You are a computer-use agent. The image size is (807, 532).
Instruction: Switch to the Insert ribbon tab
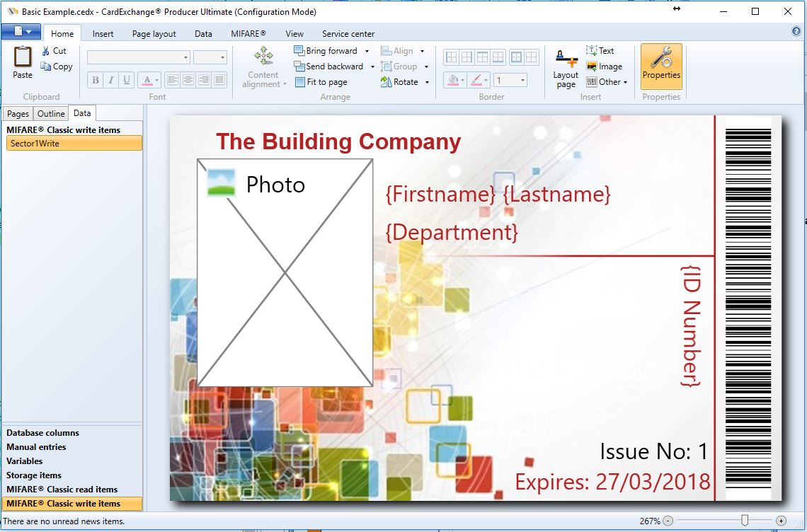coord(103,33)
